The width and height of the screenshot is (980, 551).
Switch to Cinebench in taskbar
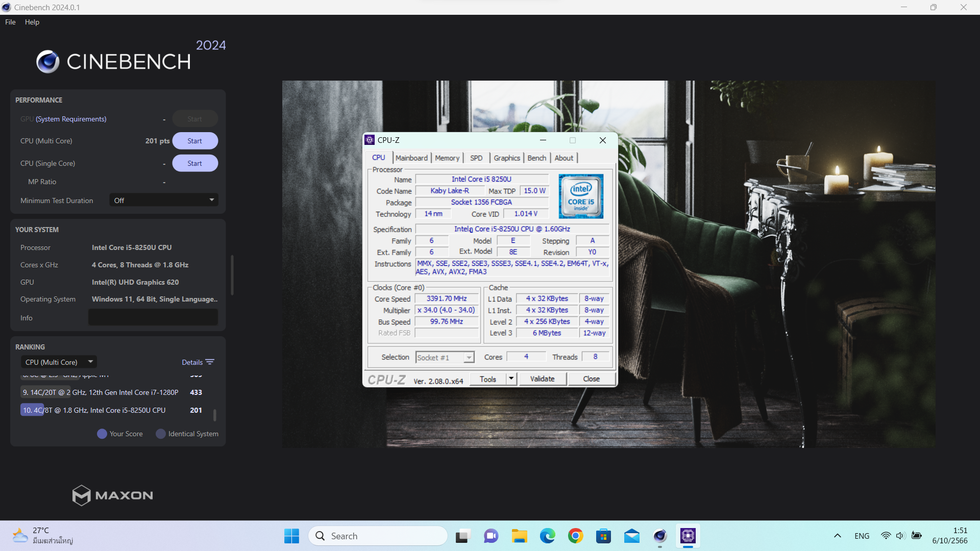coord(660,536)
